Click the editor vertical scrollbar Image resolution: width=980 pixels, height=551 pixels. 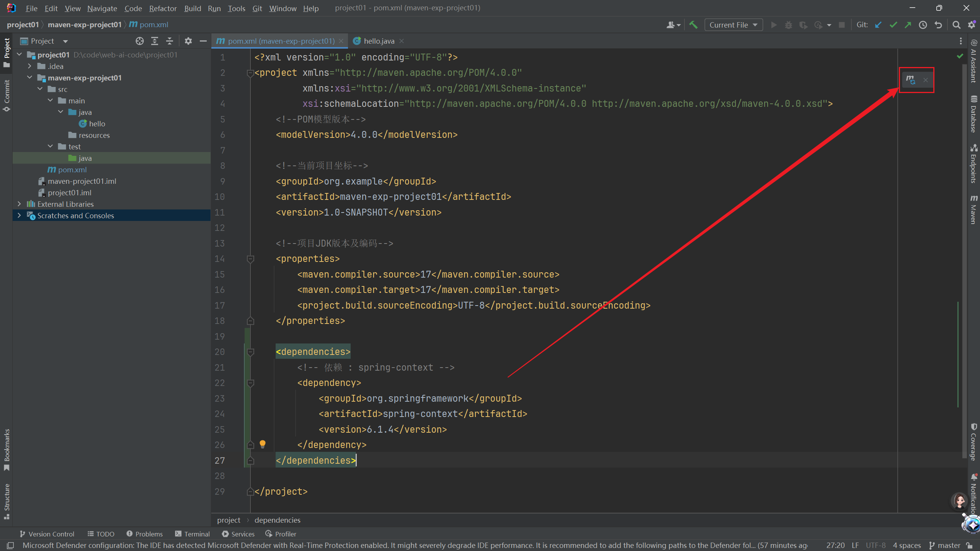964,260
